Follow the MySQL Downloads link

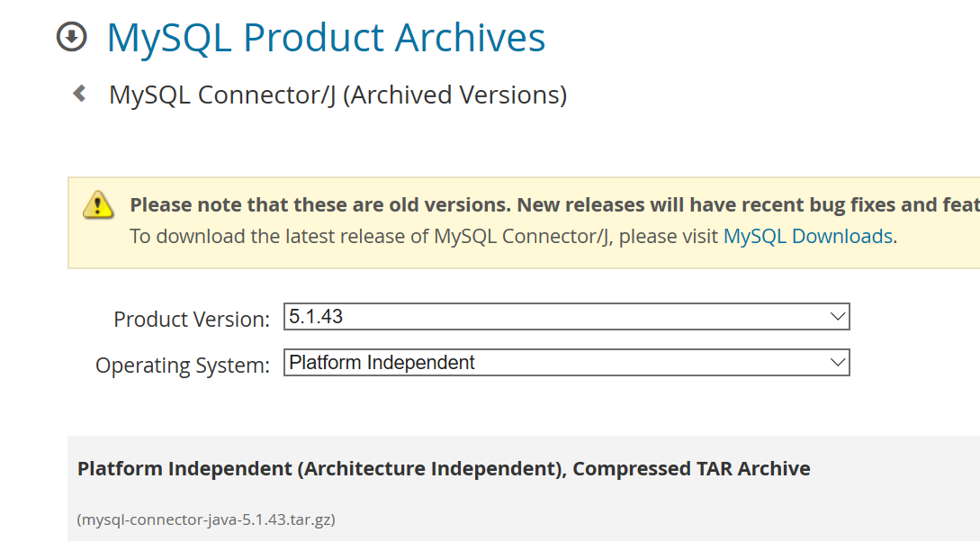click(x=807, y=237)
